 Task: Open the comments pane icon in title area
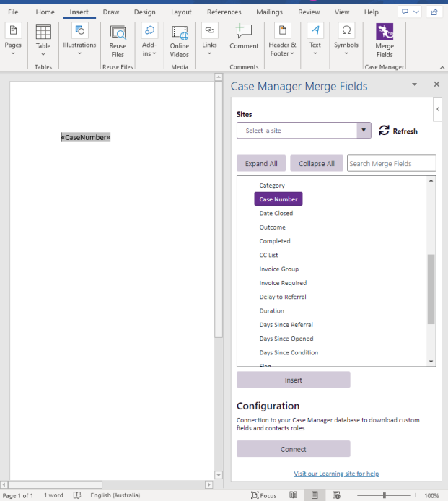tap(405, 12)
